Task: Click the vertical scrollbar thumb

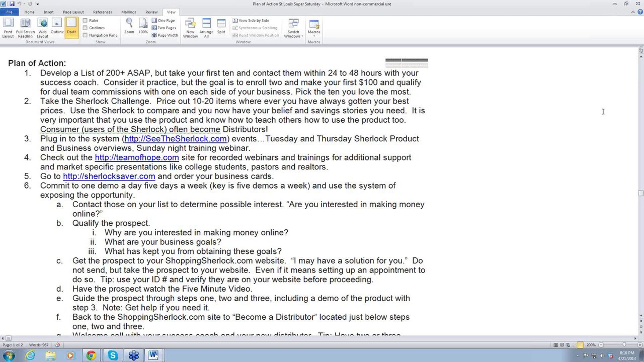Action: coord(641,193)
